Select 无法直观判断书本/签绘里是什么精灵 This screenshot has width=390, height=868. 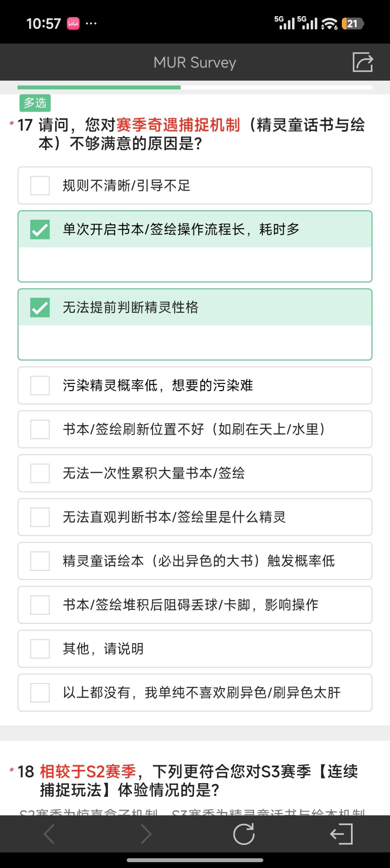pyautogui.click(x=195, y=517)
